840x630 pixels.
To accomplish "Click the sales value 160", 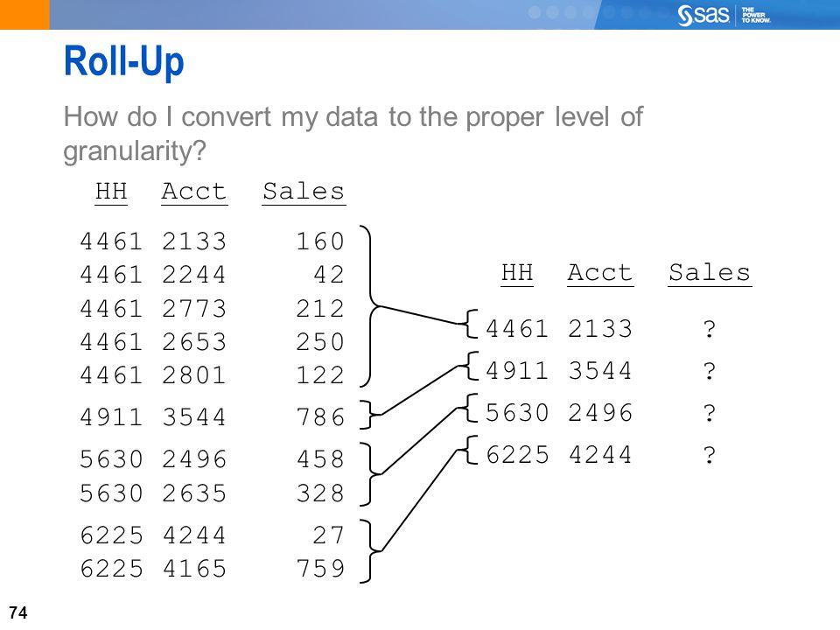I will tap(320, 241).
